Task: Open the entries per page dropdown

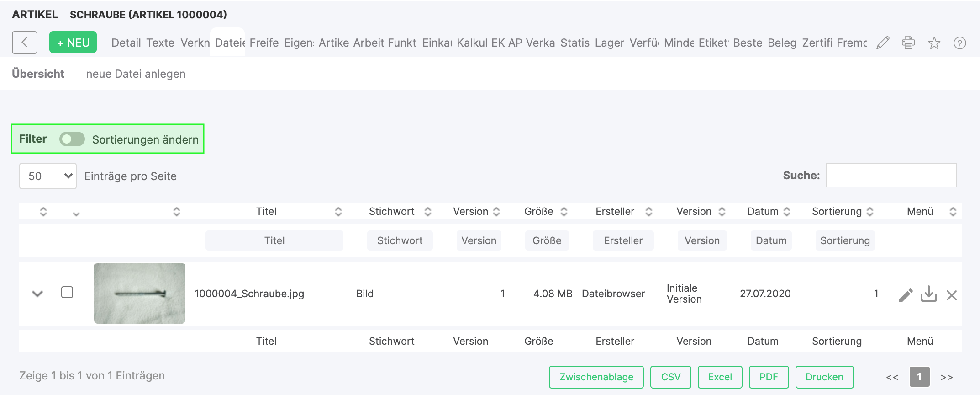Action: click(48, 176)
